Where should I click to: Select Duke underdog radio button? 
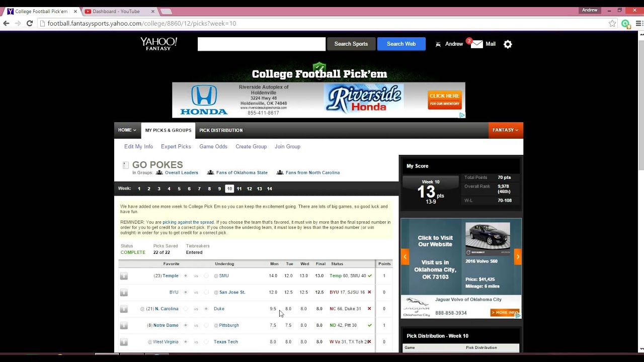coord(206,309)
